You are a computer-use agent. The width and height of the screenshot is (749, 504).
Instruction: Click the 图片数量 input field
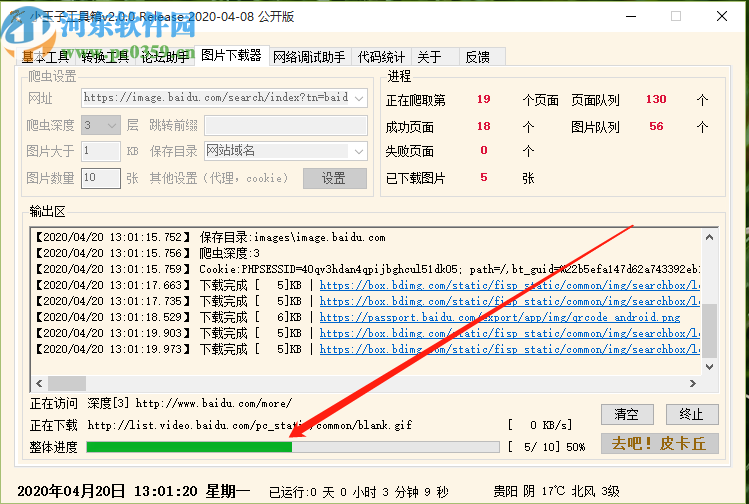[101, 178]
